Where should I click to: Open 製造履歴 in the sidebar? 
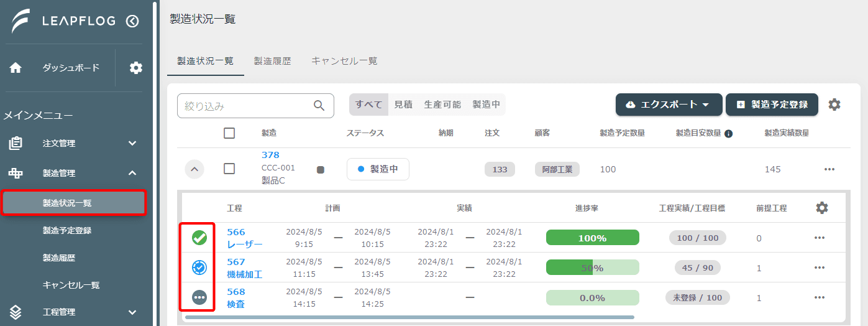click(59, 258)
